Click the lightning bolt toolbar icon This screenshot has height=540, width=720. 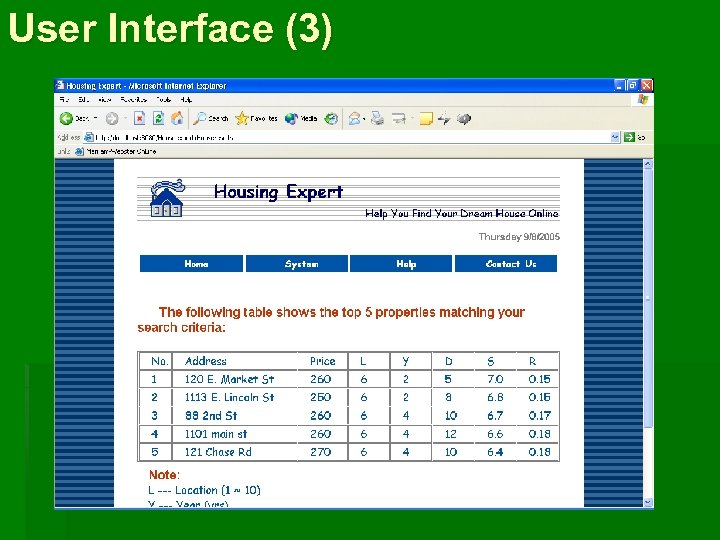point(444,119)
